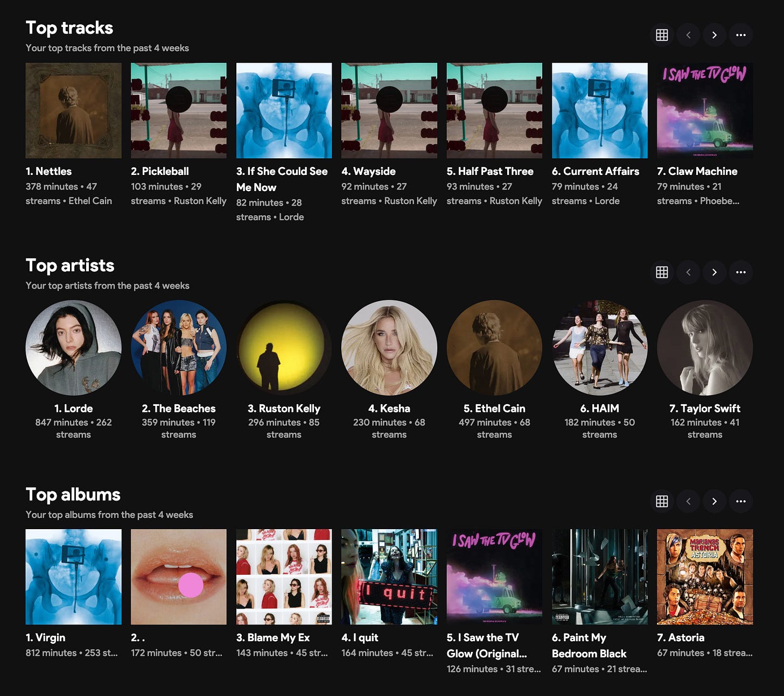Click '812 minutes' stats under Virgin
This screenshot has height=696, width=784.
72,653
